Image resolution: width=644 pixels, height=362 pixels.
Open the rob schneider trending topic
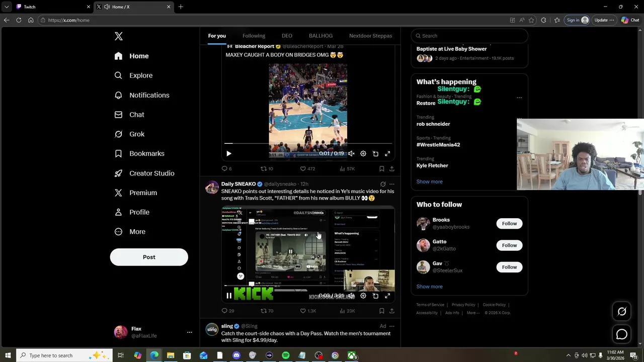click(433, 124)
